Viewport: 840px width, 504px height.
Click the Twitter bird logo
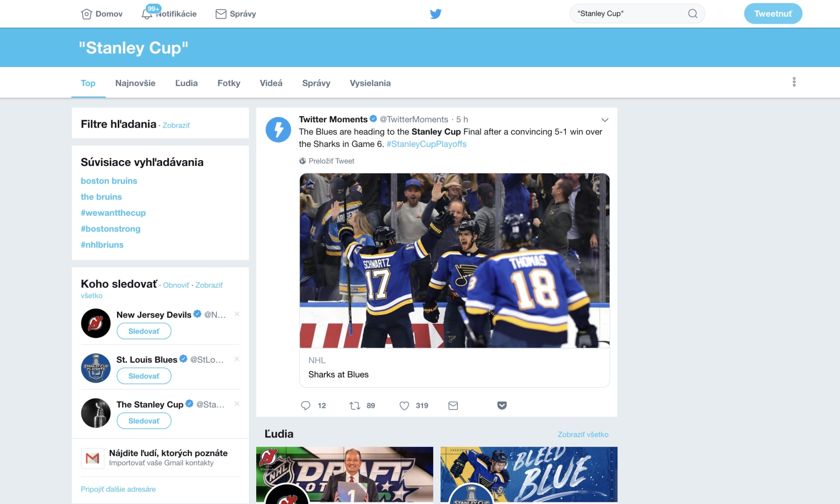click(x=436, y=14)
